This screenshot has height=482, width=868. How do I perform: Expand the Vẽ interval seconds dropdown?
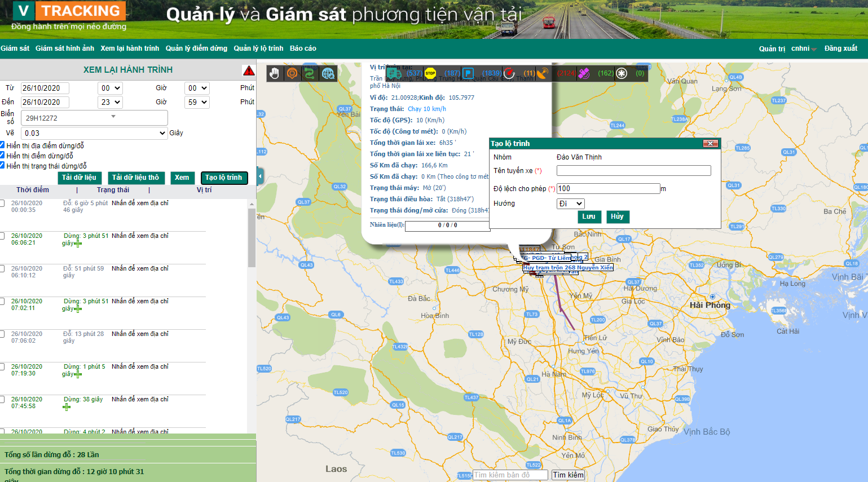tap(94, 133)
